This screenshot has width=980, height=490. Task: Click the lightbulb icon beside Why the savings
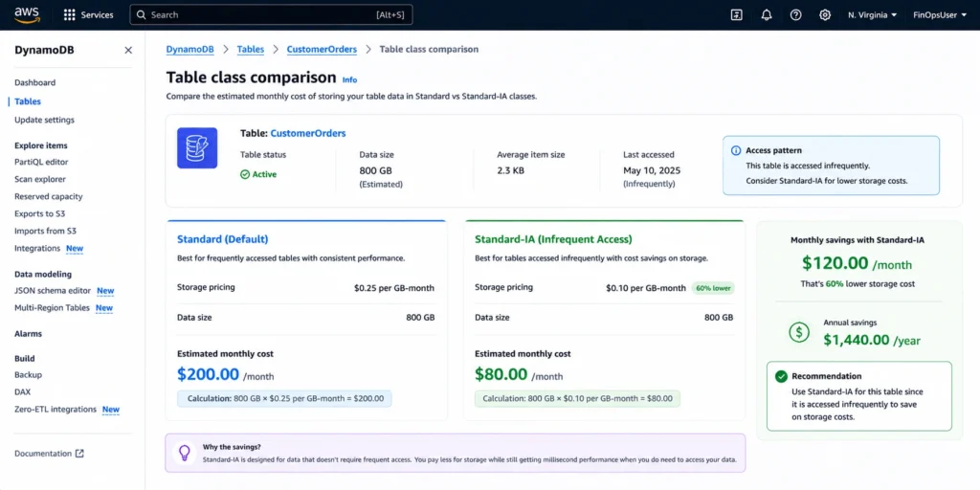(185, 453)
